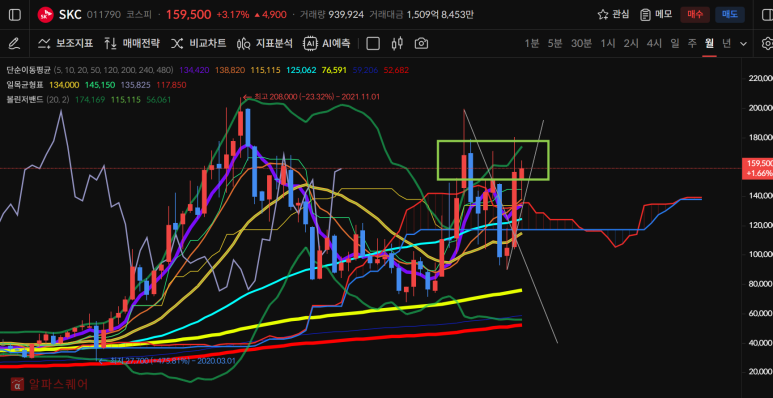Screen dimensions: 773x398
Task: Click moving average value 125,062
Action: (x=300, y=70)
